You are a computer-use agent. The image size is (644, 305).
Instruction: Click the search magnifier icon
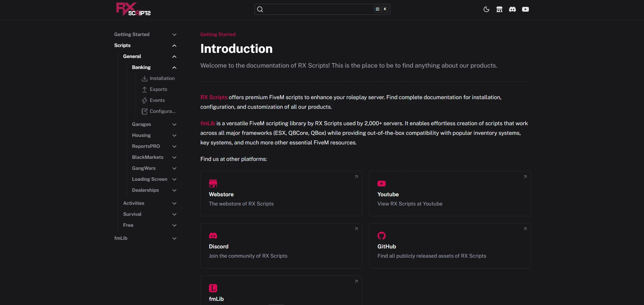(x=260, y=9)
